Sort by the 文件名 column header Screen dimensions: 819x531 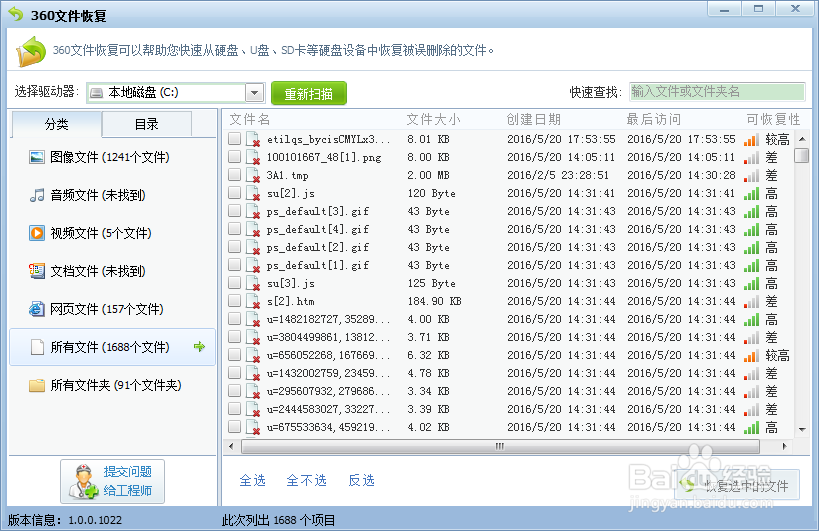(x=250, y=120)
